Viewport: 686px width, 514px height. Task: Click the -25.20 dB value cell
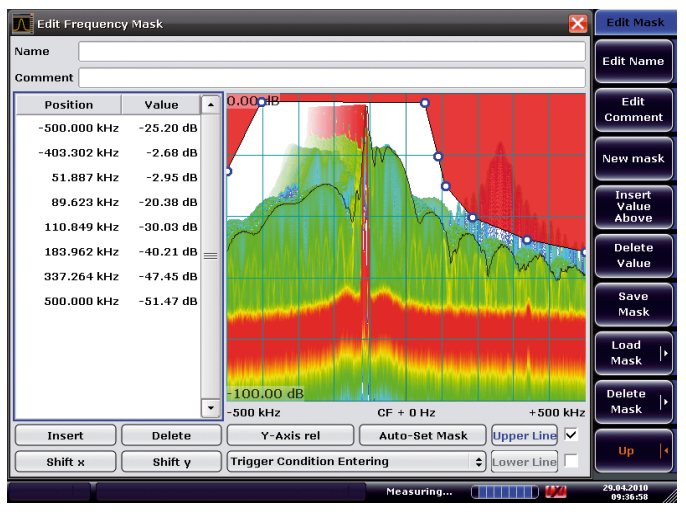point(168,128)
